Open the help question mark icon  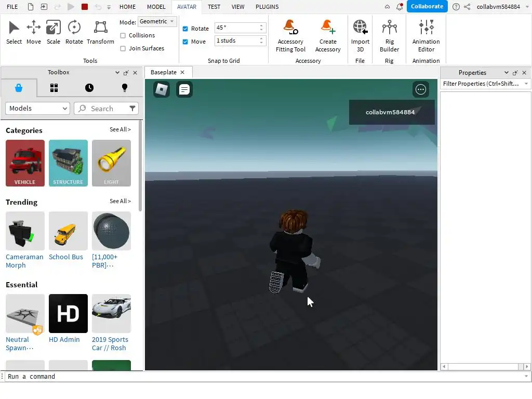[456, 6]
